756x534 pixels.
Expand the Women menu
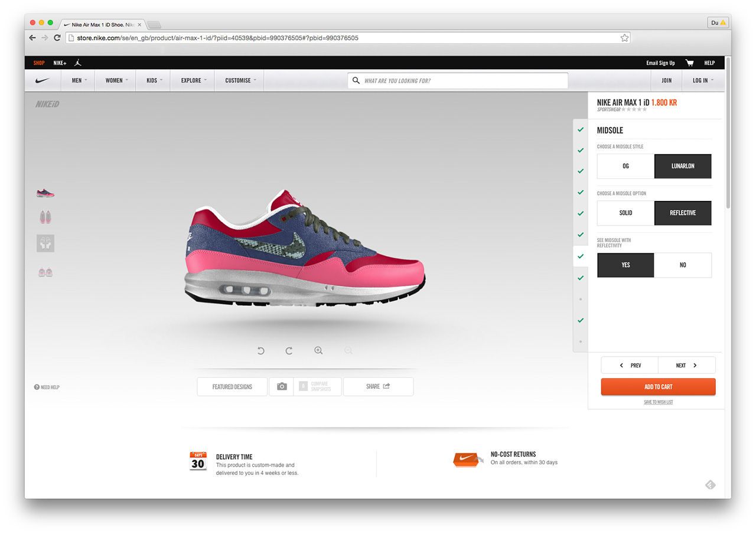pyautogui.click(x=116, y=80)
